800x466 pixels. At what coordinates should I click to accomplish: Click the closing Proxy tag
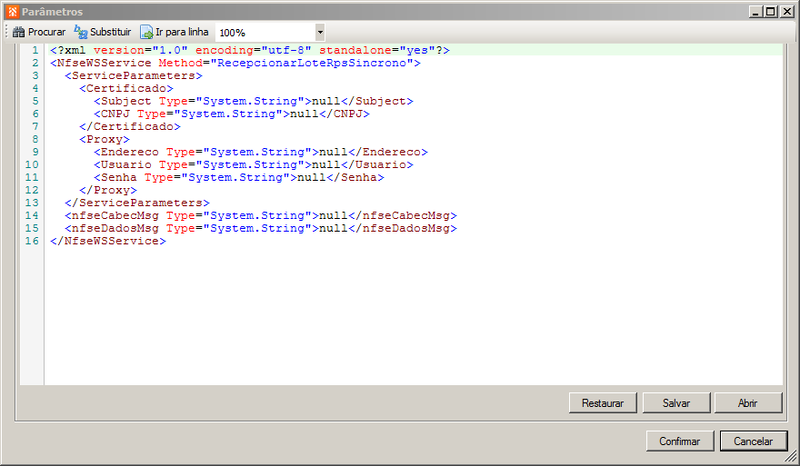(x=108, y=190)
